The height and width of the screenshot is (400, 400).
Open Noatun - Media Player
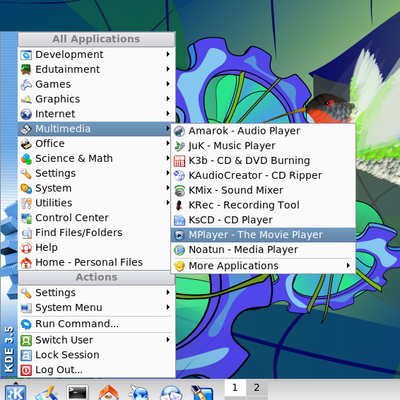point(263,250)
